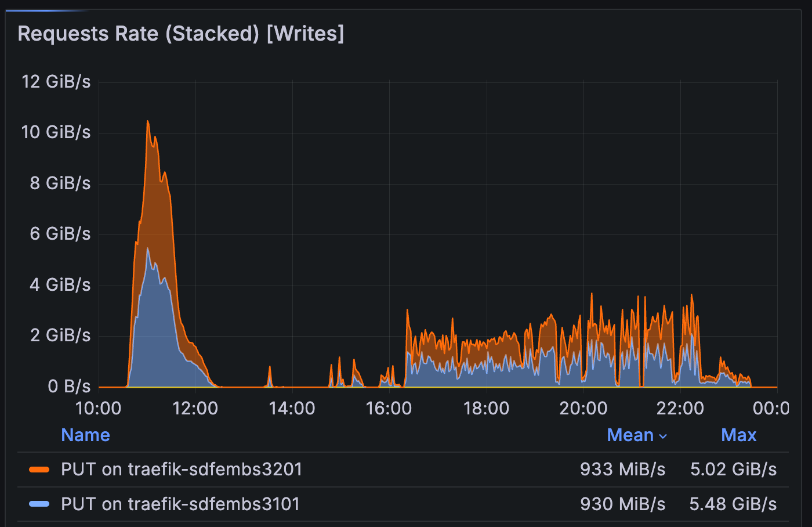Click the tallest orange peak near 11:00

pos(148,122)
